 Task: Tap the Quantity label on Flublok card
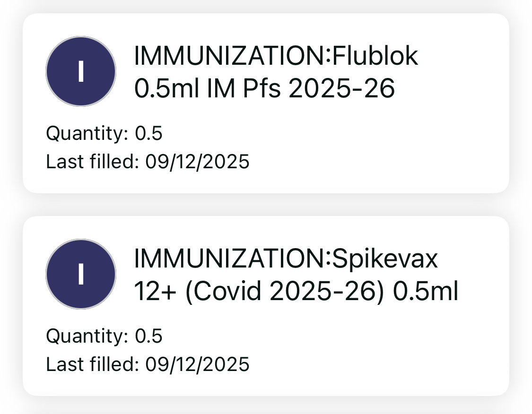87,134
